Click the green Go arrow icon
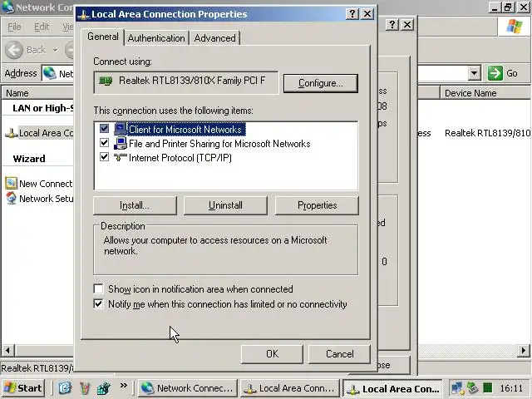Screen dimensions: 532x399 point(495,73)
